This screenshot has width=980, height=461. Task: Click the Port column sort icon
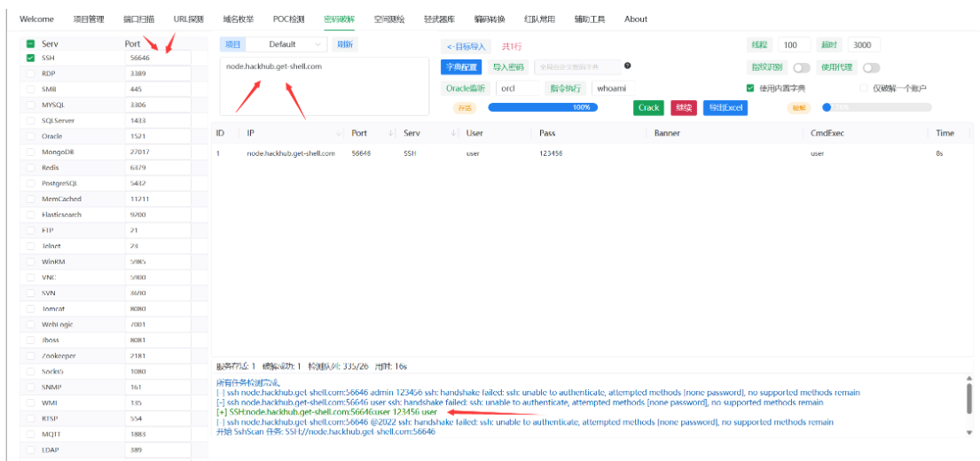click(391, 134)
